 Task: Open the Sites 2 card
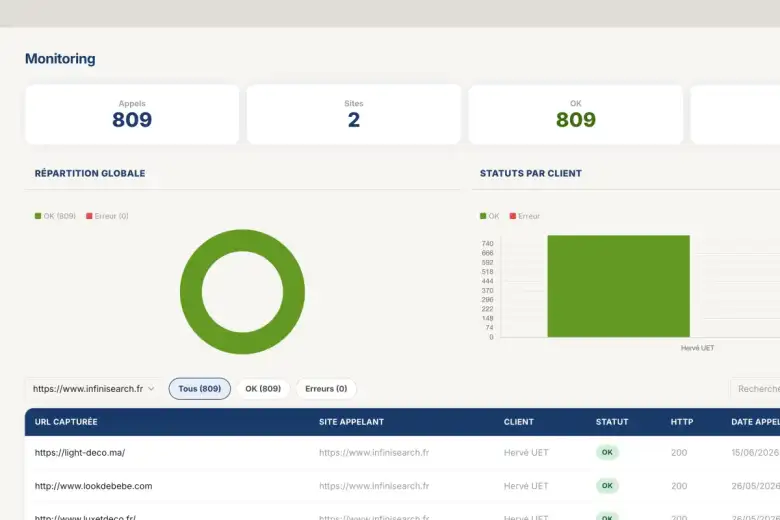tap(354, 114)
